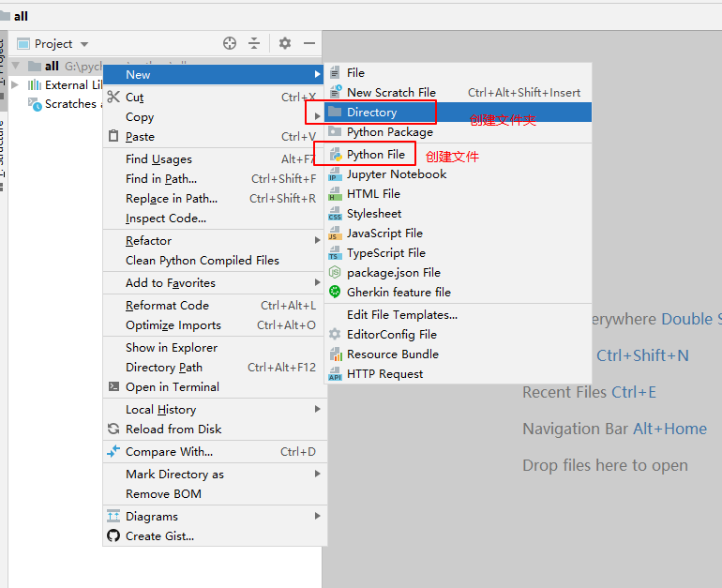Click the EditorConfig gear icon
Image resolution: width=722 pixels, height=588 pixels.
335,334
